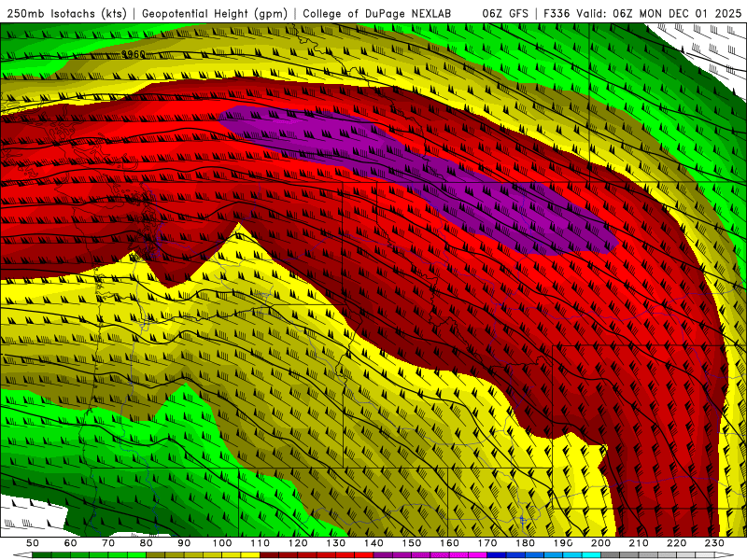Click the color bar value 190
Screen dimensions: 747x560
click(x=563, y=543)
